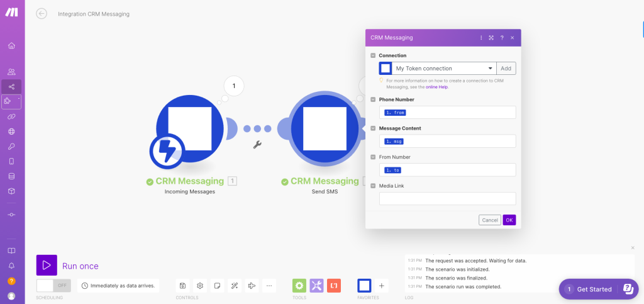Click the empty Media Link field
This screenshot has width=644, height=304.
(x=447, y=198)
